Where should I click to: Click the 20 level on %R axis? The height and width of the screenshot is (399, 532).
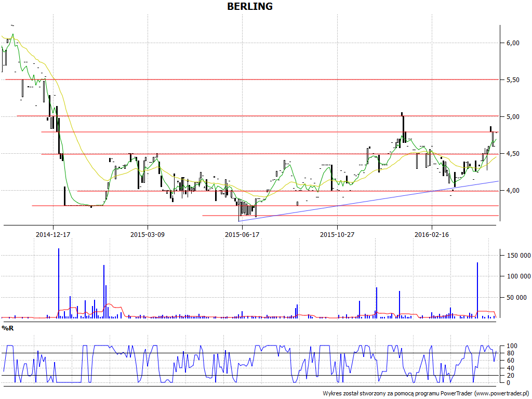point(512,376)
